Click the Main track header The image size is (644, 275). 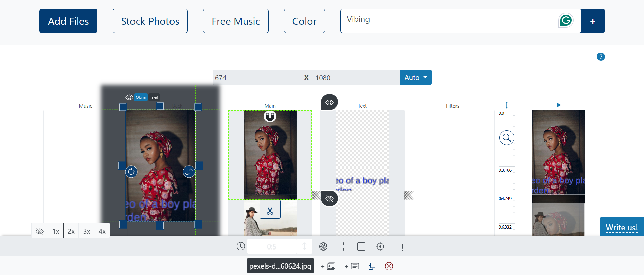pos(270,106)
